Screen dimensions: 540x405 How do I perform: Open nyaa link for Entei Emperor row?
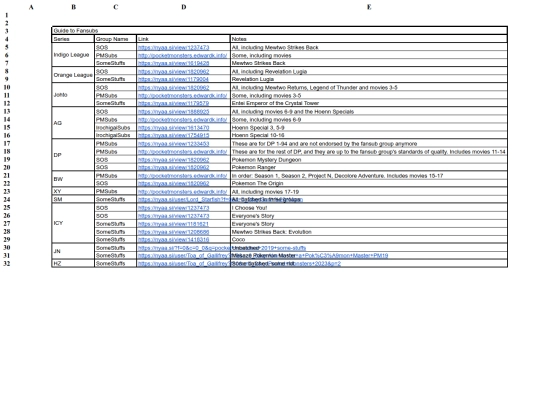coord(174,103)
